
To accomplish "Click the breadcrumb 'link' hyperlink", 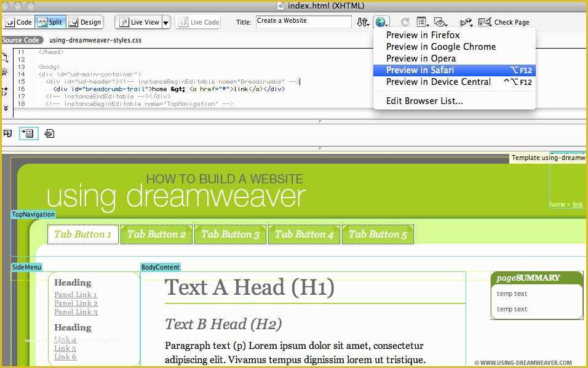I will point(578,204).
